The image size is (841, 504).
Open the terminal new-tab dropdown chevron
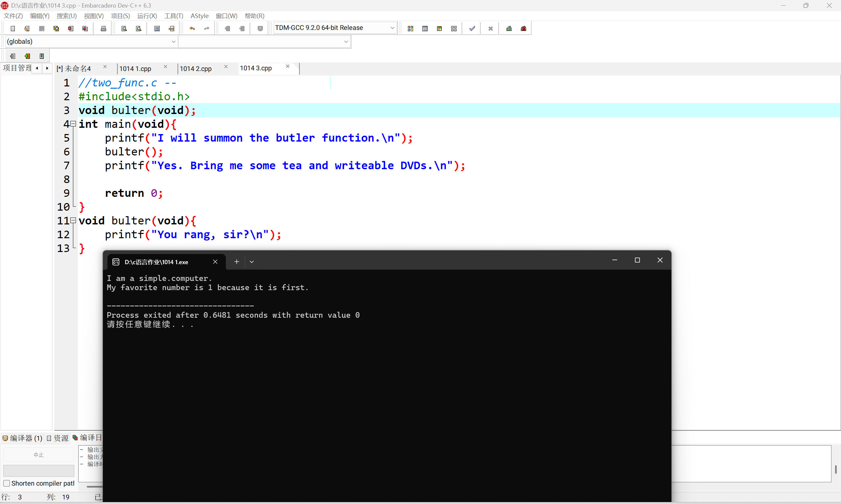252,262
